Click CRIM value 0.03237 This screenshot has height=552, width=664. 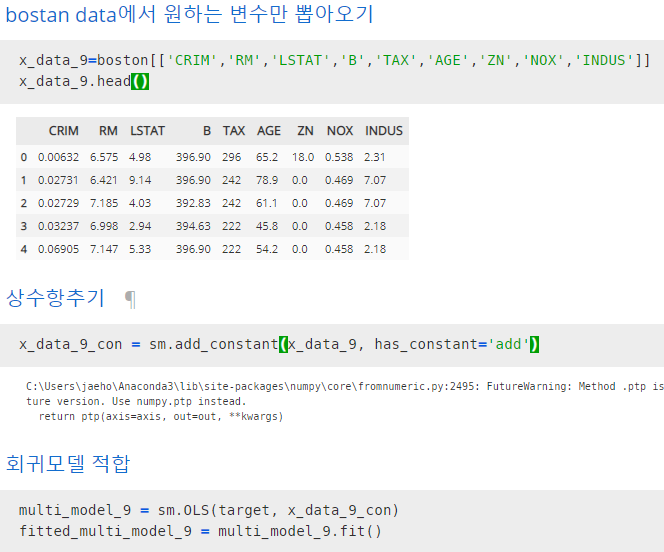coord(58,226)
